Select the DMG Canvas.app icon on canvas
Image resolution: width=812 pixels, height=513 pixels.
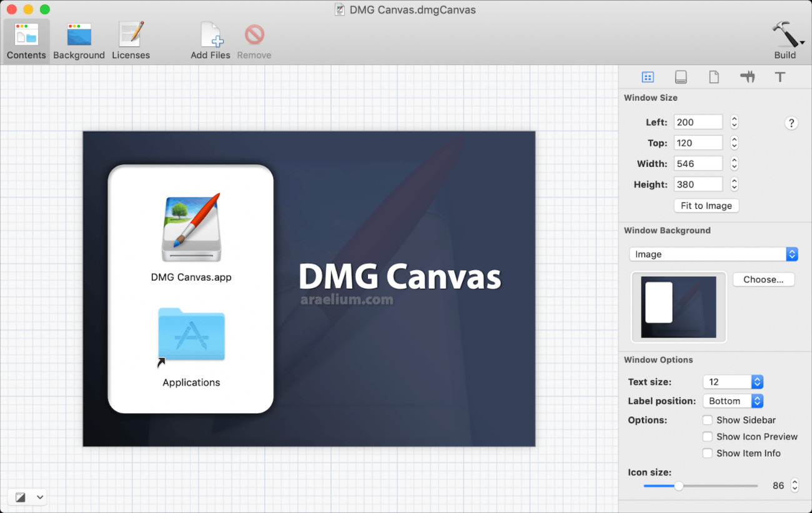(191, 227)
